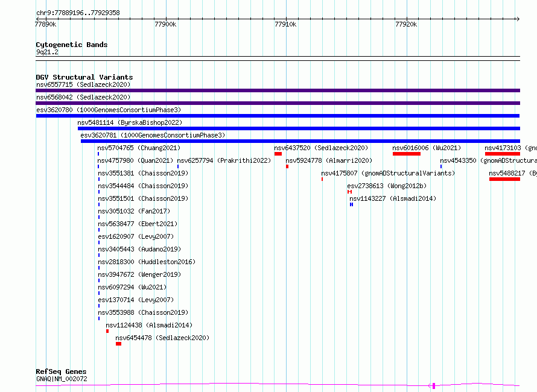Open nsv5638477 (Ebert2021) variant

[x=138, y=224]
